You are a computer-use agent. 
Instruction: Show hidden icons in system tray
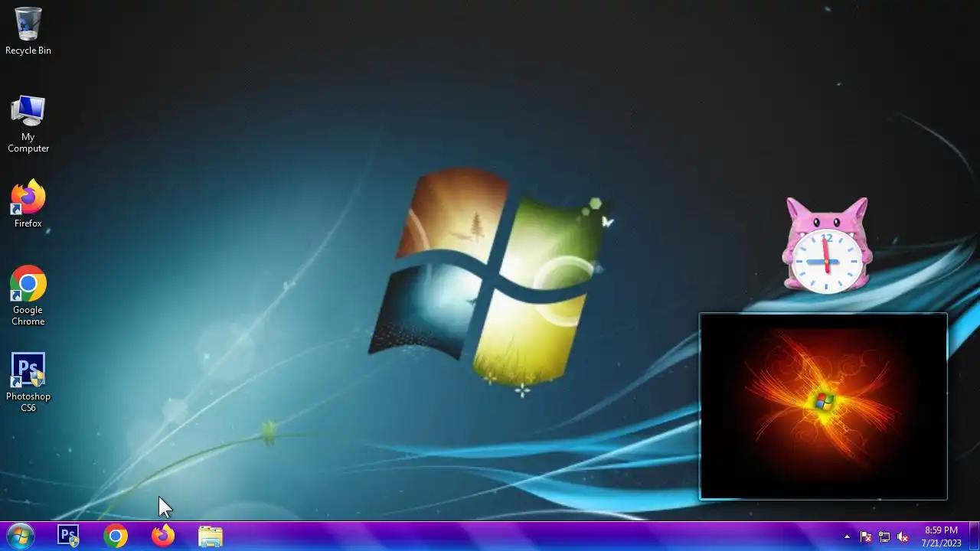point(847,536)
